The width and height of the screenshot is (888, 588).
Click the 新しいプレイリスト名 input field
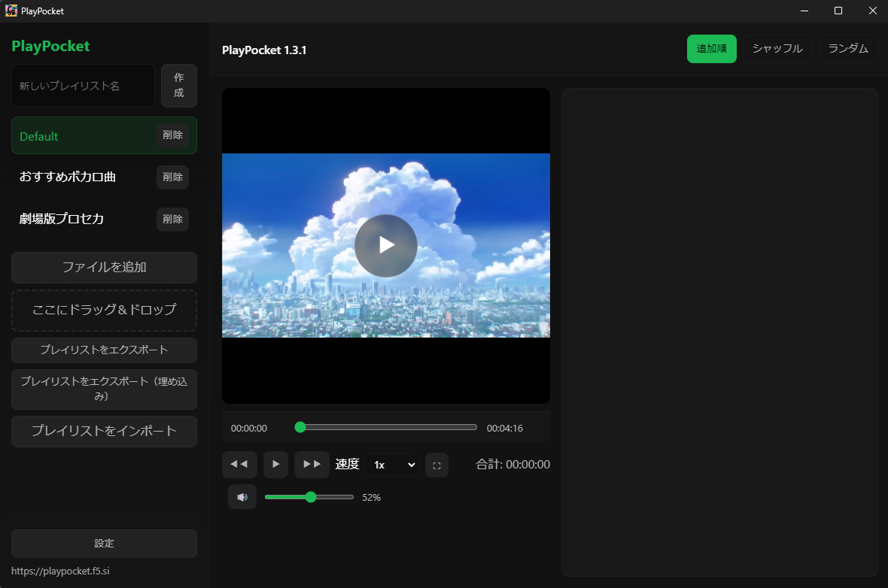pos(83,86)
